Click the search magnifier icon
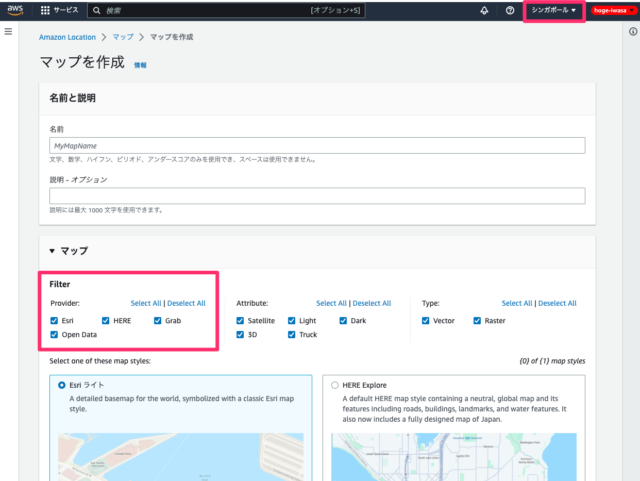This screenshot has height=481, width=640. (96, 11)
